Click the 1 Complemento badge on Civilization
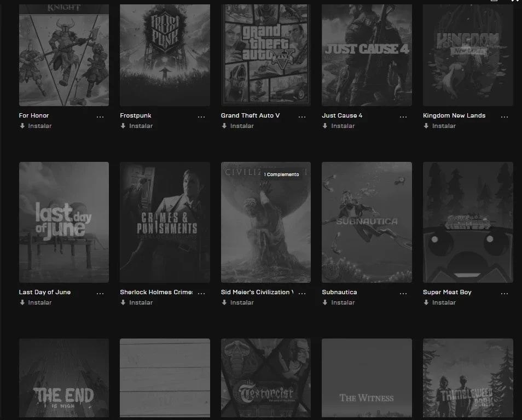This screenshot has width=522, height=420. 281,174
